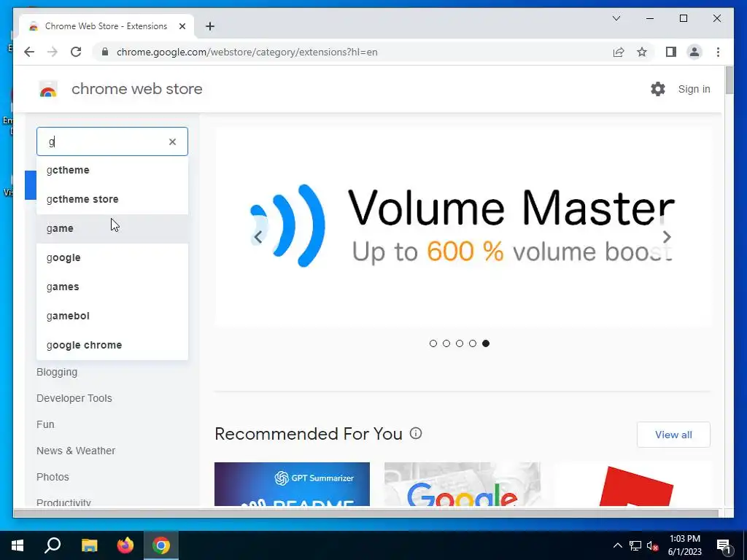View site info via the padlock icon
This screenshot has width=747, height=560.
point(105,52)
